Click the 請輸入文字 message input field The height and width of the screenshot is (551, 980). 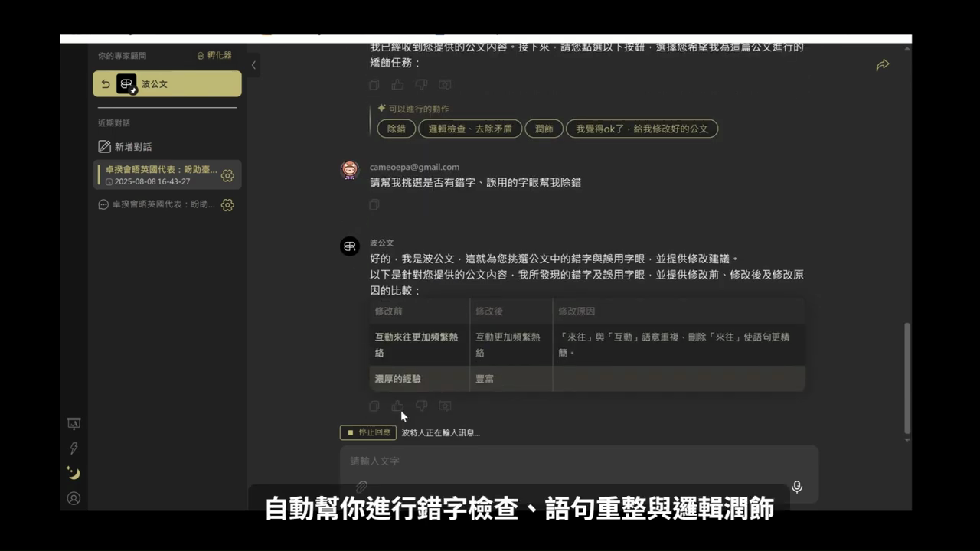coord(579,461)
